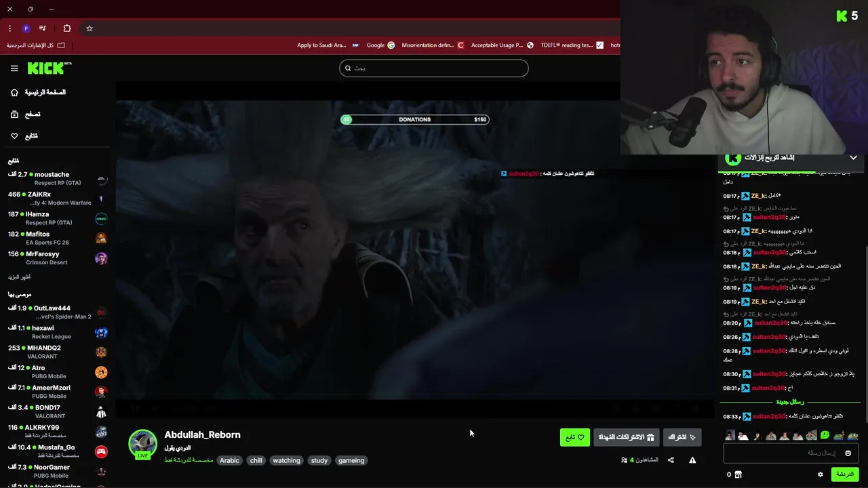Open the Acceptable Usage P... bookmark
868x488 pixels.
(502, 45)
